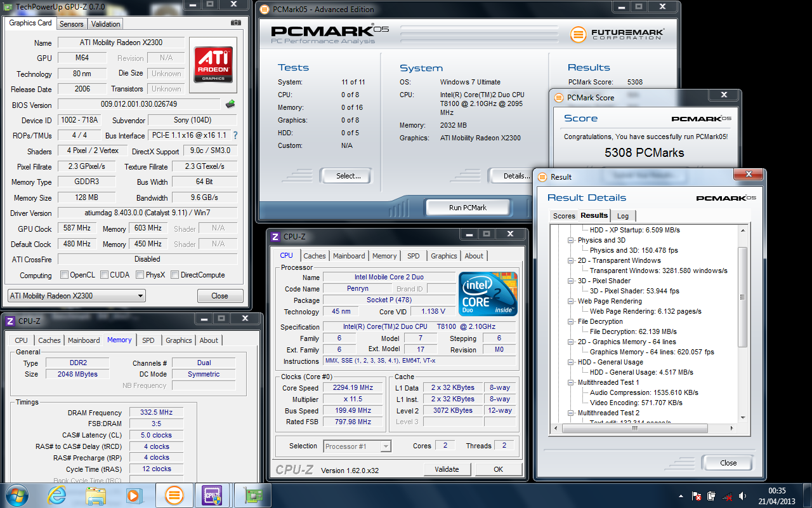Click the BIOS Version field 009.012.001.030.026749
This screenshot has width=812, height=508.
click(139, 104)
